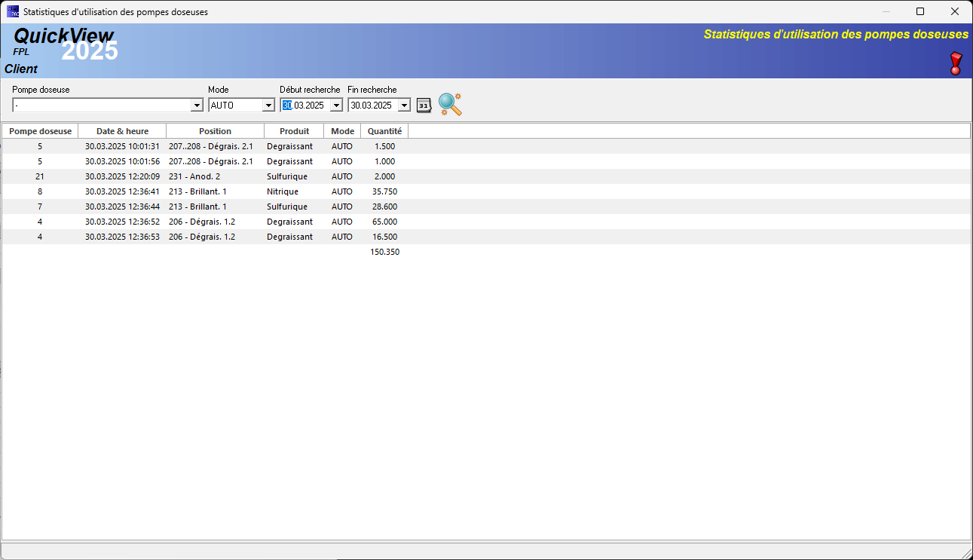Sort by Pompe doseuse column header
The height and width of the screenshot is (560, 973).
coord(40,131)
